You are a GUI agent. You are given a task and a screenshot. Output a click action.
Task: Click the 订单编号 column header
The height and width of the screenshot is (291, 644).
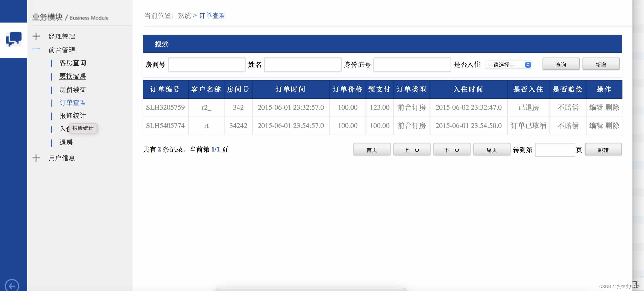pos(165,89)
